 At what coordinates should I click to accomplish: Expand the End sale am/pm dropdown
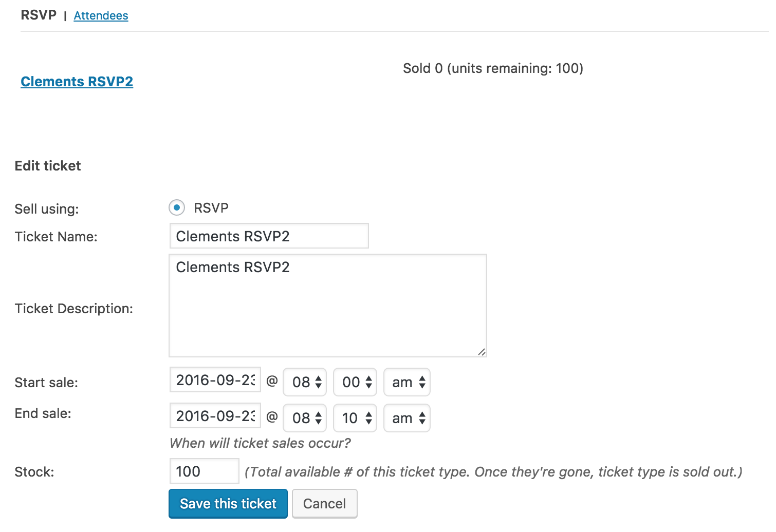407,418
